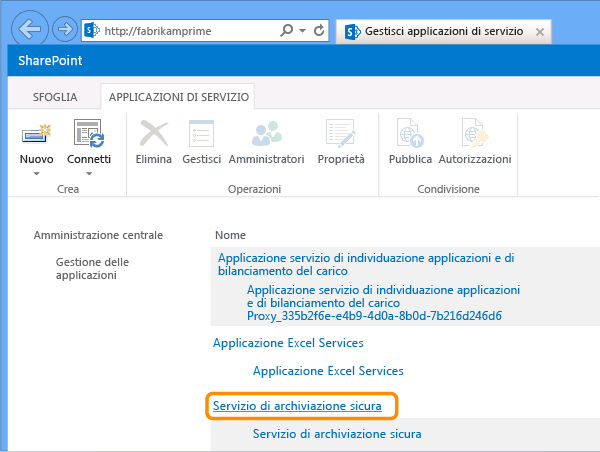600x452 pixels.
Task: Open Applicazione servizio di individuazione applicazioni top link
Action: [366, 264]
